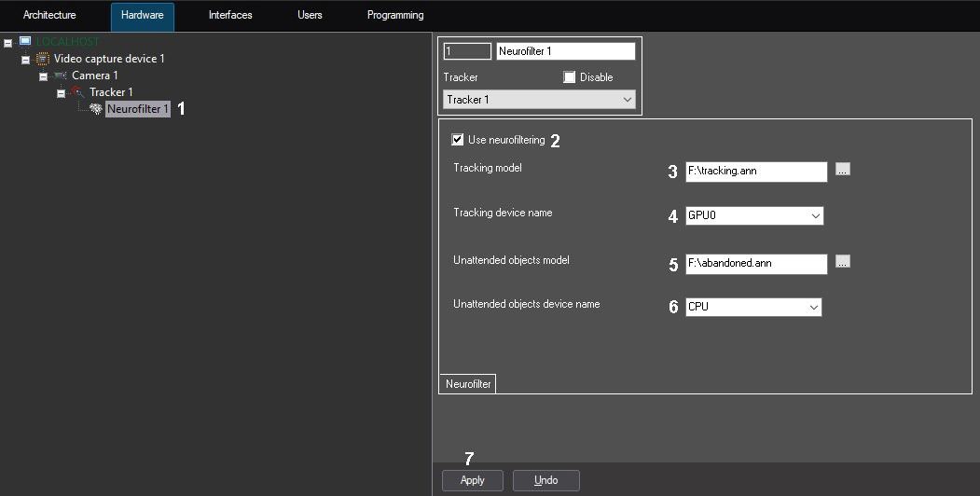Open the Interfaces tab
The image size is (980, 496).
point(230,15)
